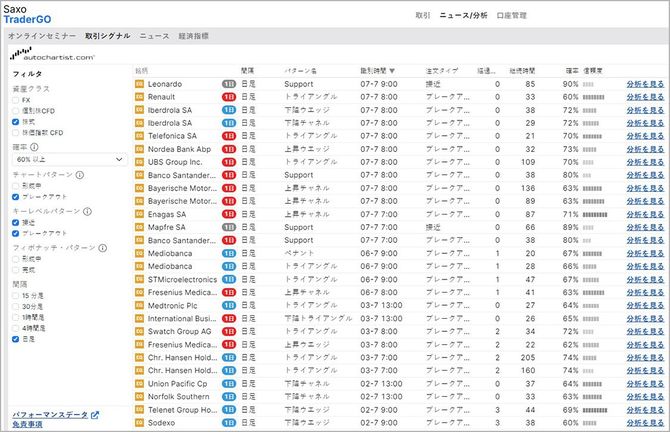Click the red 1日 badge in the International Busi... row
The height and width of the screenshot is (432, 670).
point(229,318)
